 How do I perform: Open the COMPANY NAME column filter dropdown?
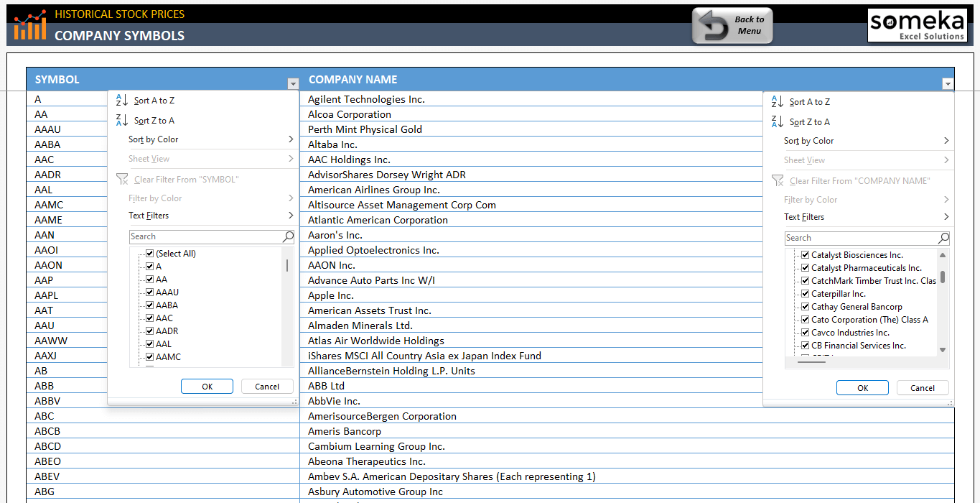click(948, 84)
